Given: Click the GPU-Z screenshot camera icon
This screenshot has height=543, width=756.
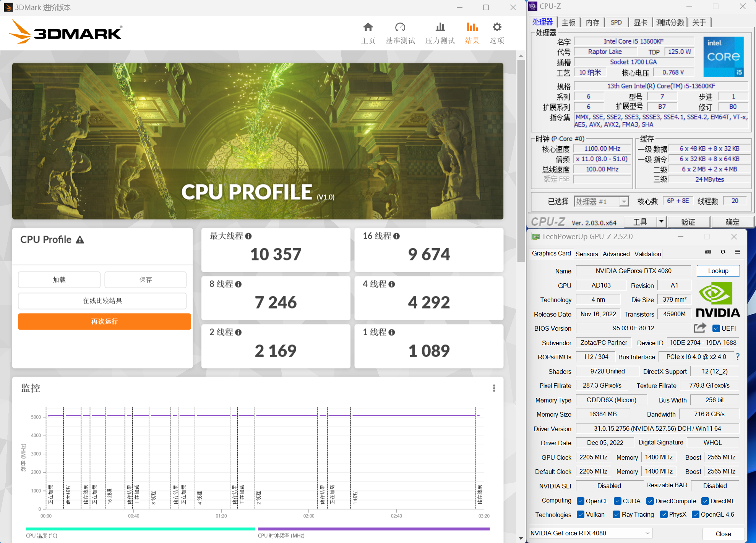Looking at the screenshot, I should [x=708, y=252].
